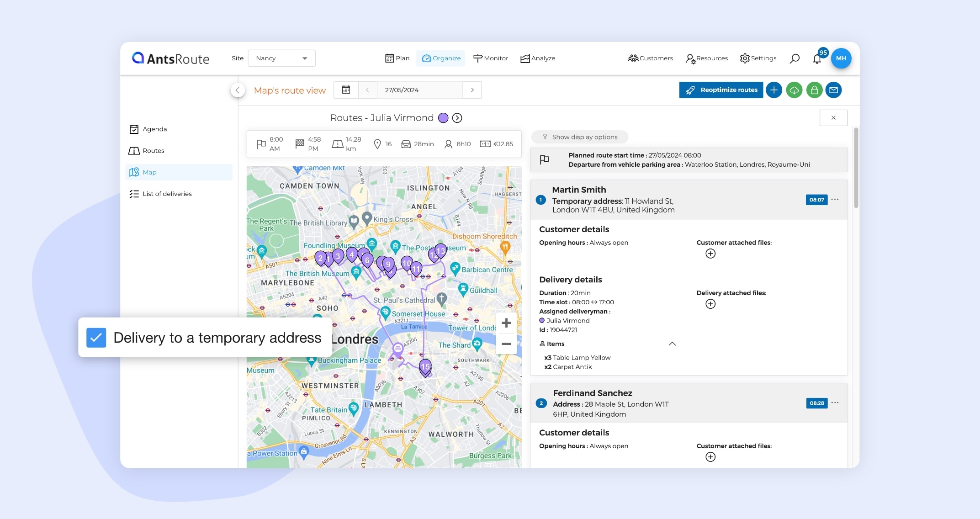The width and height of the screenshot is (980, 519).
Task: Click the envelope send icon
Action: point(834,90)
